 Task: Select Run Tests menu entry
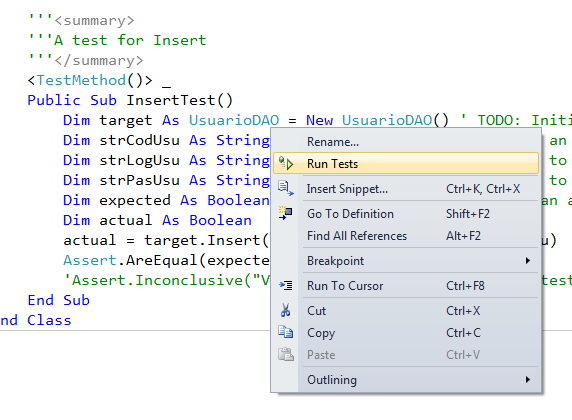[x=406, y=163]
